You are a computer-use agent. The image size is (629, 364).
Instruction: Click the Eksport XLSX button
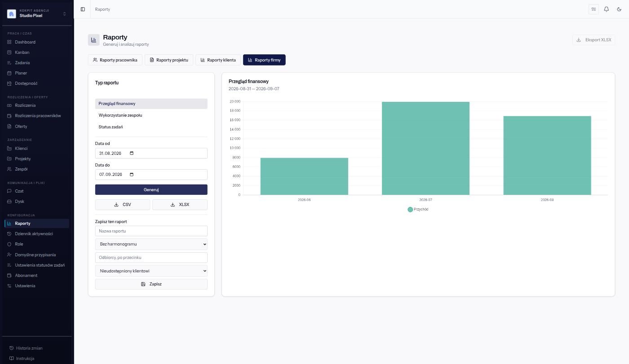(x=594, y=40)
